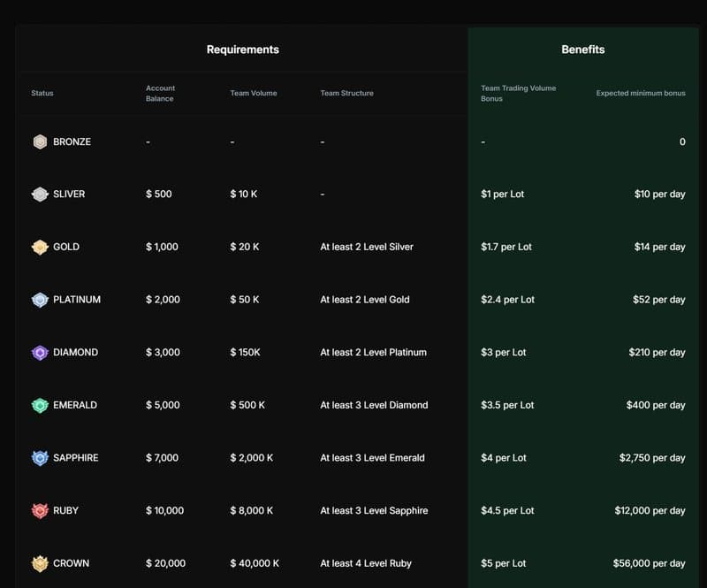Click the Silver status badge icon

pos(40,195)
